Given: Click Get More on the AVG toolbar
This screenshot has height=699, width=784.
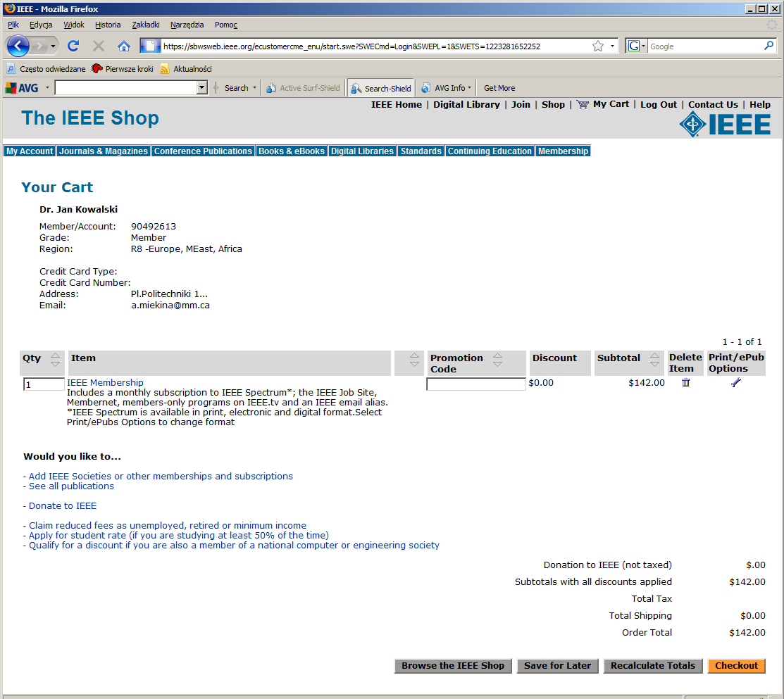Looking at the screenshot, I should tap(499, 88).
